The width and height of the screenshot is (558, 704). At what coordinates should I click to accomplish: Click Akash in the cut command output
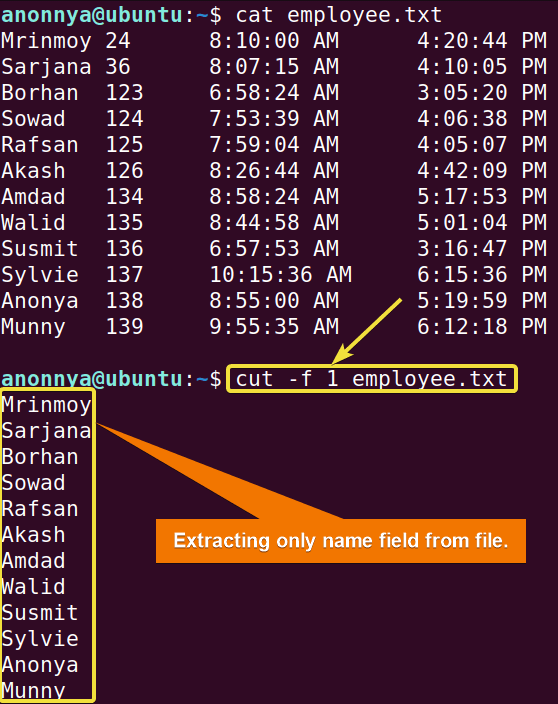[33, 536]
